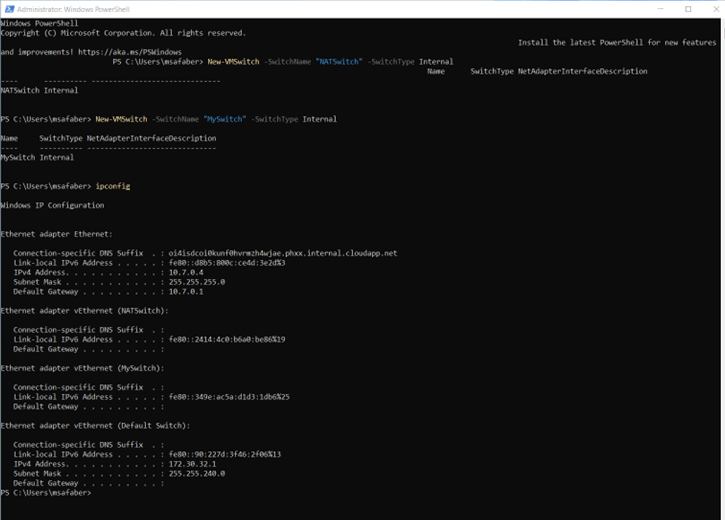Maximize the PowerShell window
Viewport: 725px width, 520px height.
click(x=687, y=8)
